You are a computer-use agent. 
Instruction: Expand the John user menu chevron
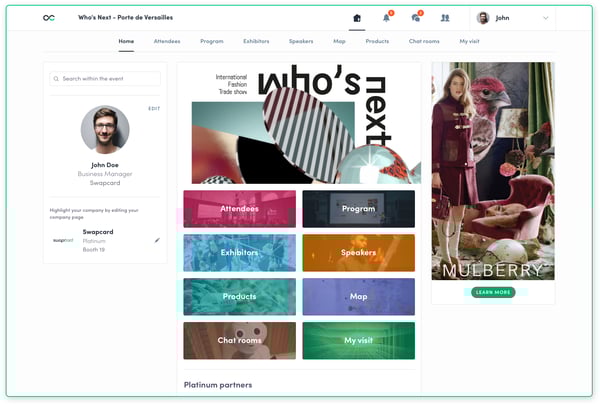click(x=546, y=18)
